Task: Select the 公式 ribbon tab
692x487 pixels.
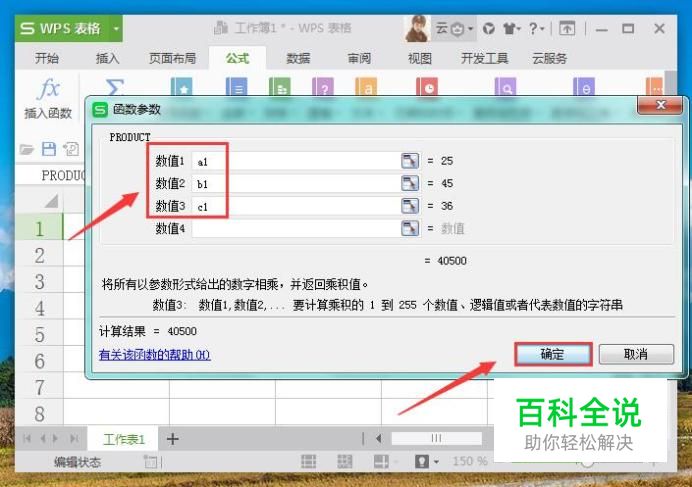Action: [237, 58]
